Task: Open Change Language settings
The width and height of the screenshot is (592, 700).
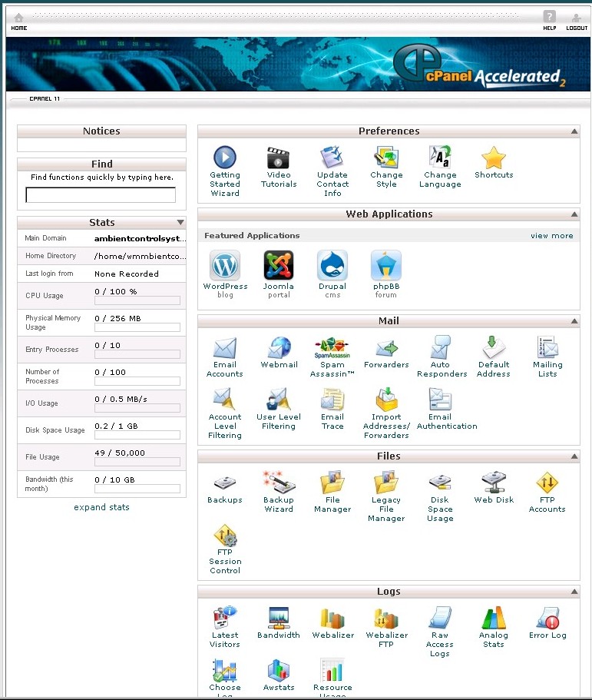Action: click(x=440, y=167)
